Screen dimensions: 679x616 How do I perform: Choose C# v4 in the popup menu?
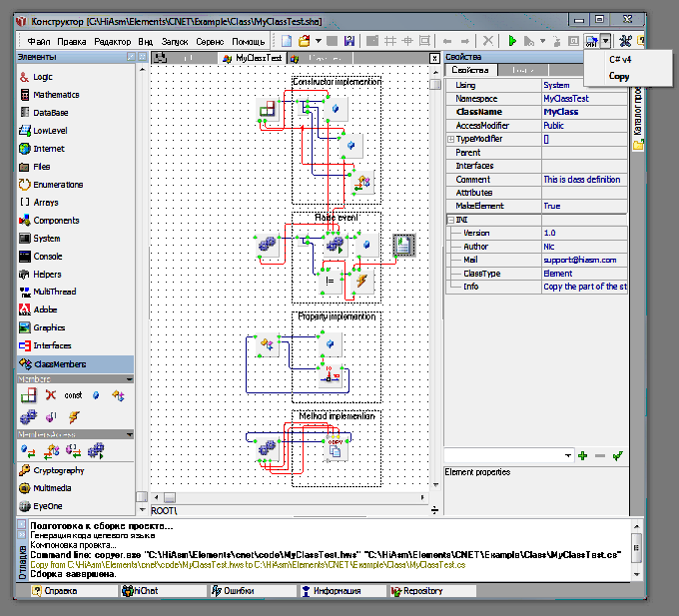click(620, 60)
